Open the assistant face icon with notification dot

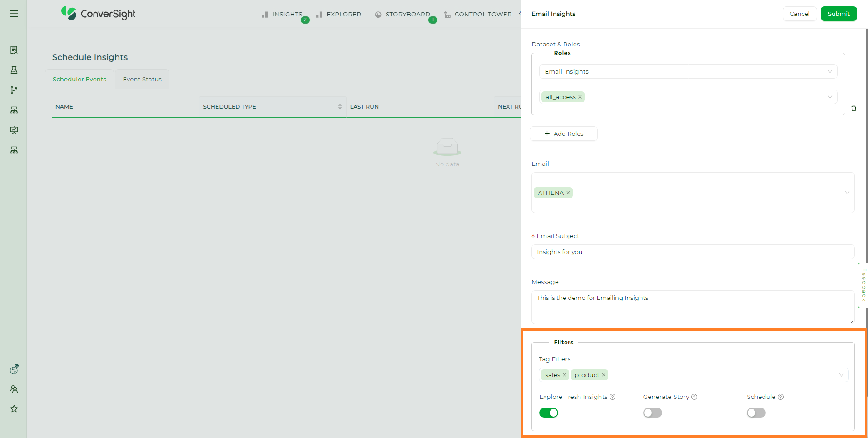click(x=14, y=370)
